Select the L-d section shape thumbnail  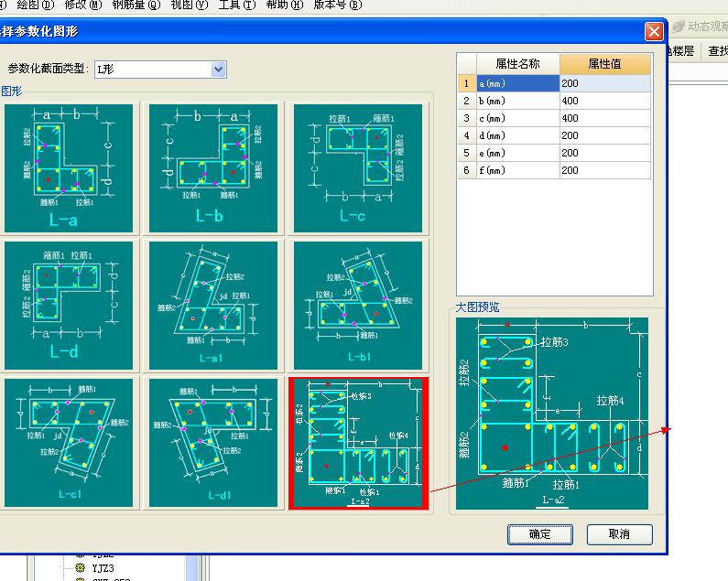(x=69, y=306)
